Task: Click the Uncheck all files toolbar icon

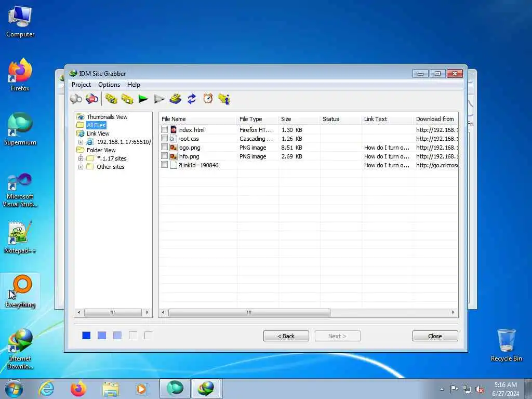Action: coord(127,99)
